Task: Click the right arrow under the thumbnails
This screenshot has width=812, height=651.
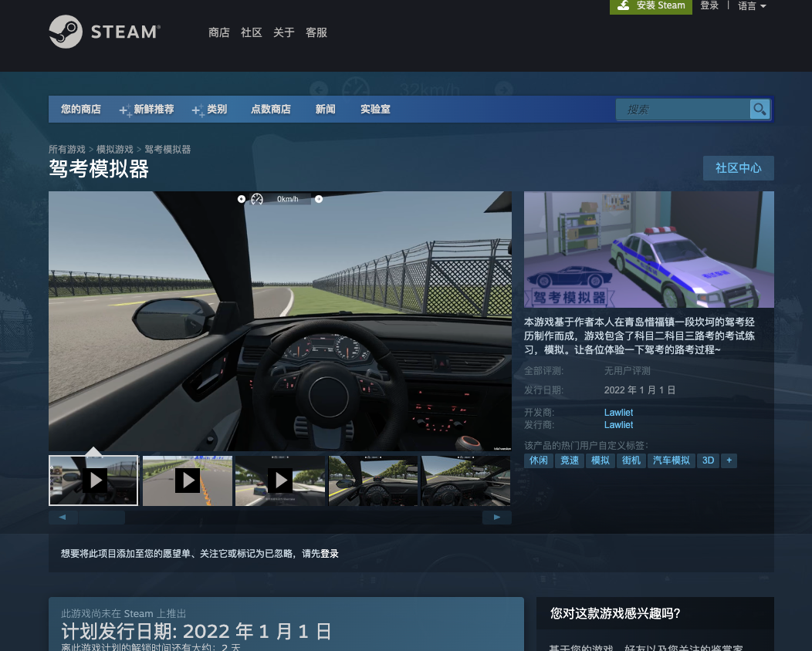Action: click(497, 517)
